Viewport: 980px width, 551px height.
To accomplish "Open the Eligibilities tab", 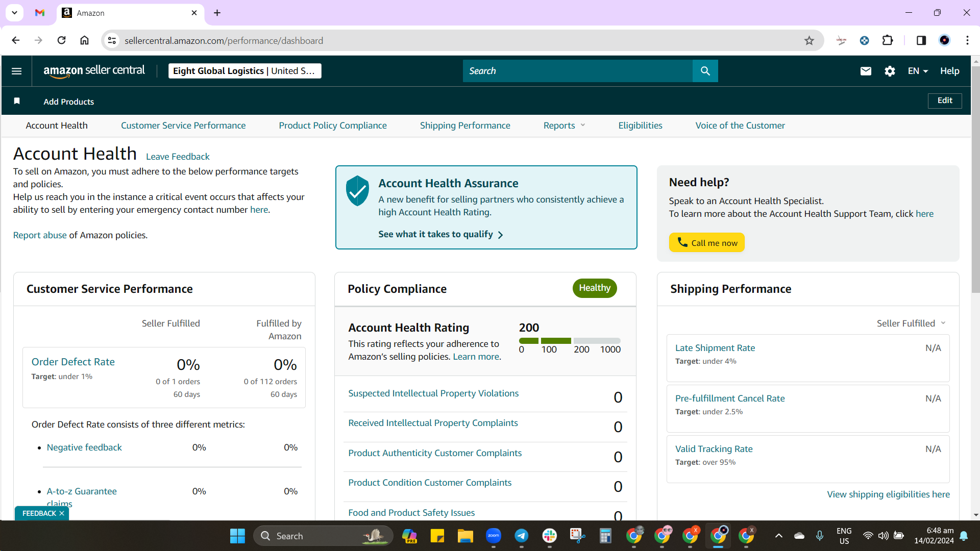I will coord(640,126).
